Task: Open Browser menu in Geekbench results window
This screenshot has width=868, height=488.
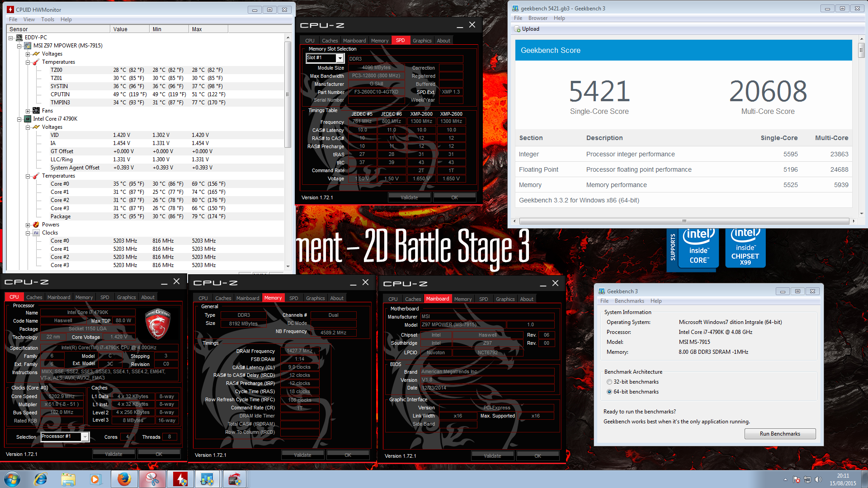Action: 538,18
